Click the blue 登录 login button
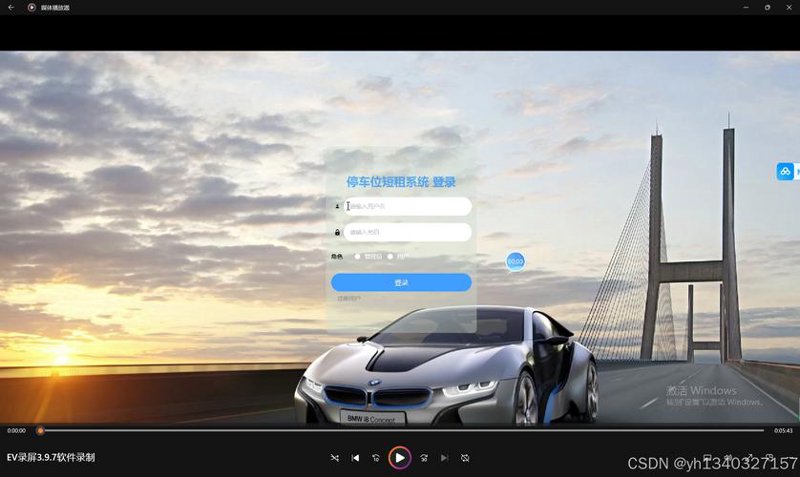Viewport: 800px width, 477px height. tap(401, 283)
